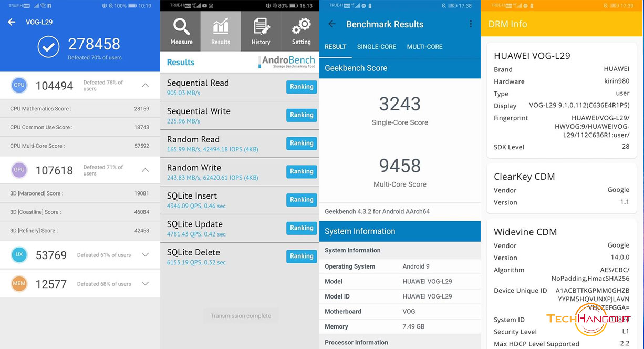
Task: Switch to the SINGLE-CORE tab
Action: 377,47
